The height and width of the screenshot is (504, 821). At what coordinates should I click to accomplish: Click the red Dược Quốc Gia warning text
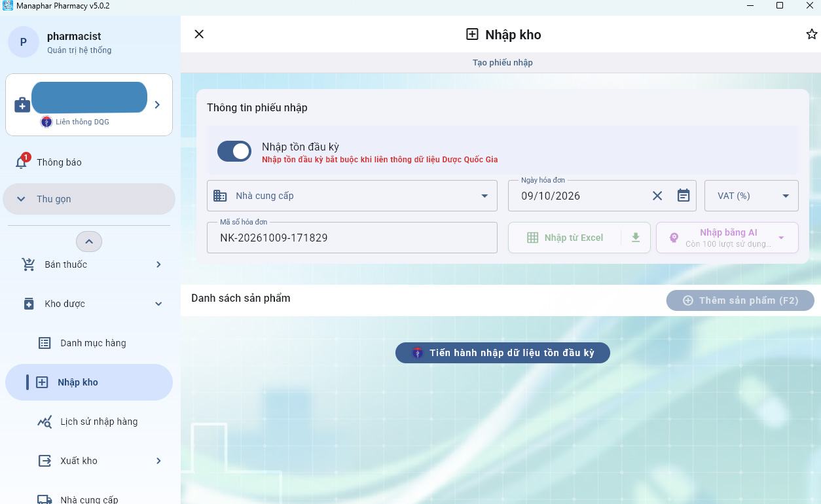[x=380, y=160]
